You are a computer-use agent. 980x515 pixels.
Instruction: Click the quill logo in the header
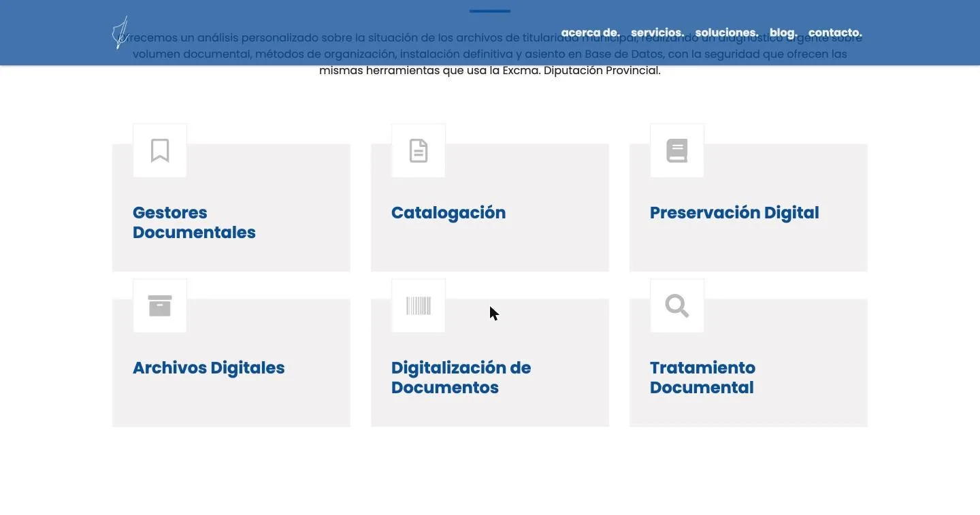(120, 33)
